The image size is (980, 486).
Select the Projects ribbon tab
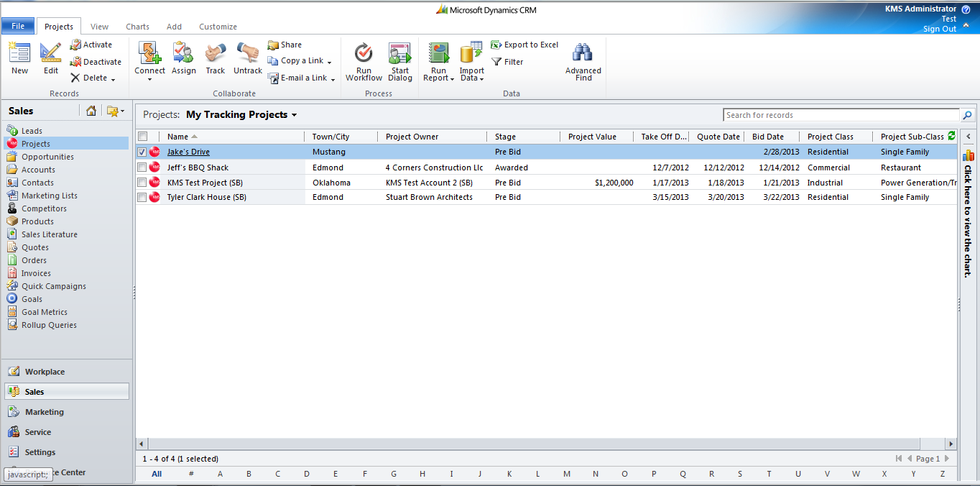pyautogui.click(x=59, y=27)
